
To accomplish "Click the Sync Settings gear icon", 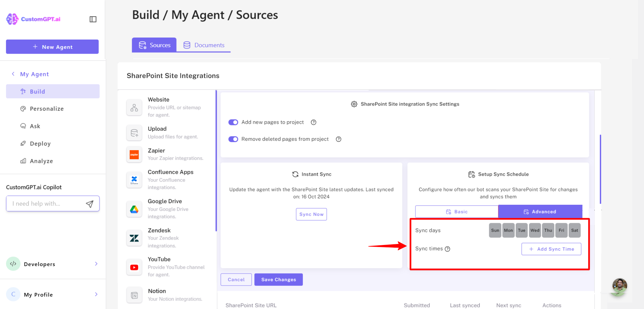I will pos(354,104).
